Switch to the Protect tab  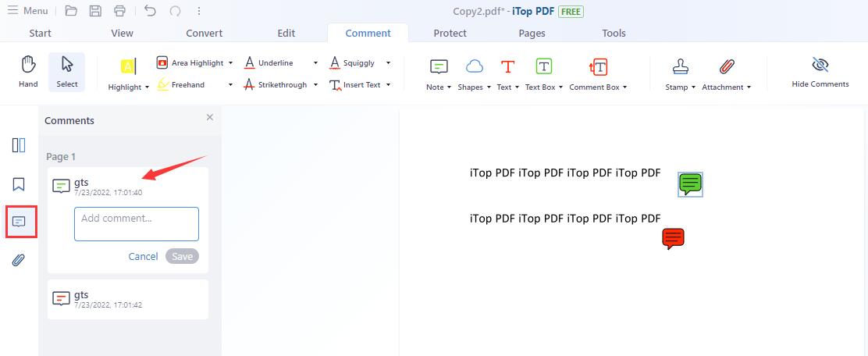[450, 33]
